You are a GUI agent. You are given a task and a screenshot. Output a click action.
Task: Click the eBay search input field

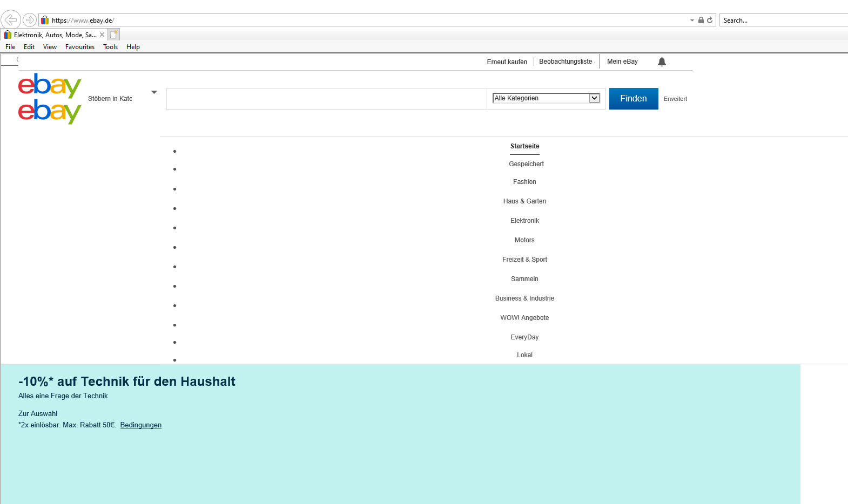click(327, 99)
